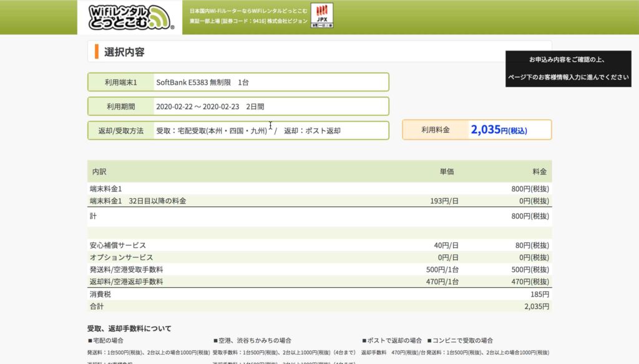Click the オプションサービス row
The width and height of the screenshot is (639, 364).
319,257
